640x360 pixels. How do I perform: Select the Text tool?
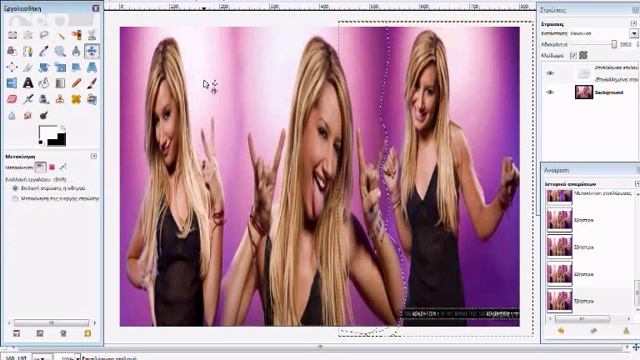click(x=28, y=83)
